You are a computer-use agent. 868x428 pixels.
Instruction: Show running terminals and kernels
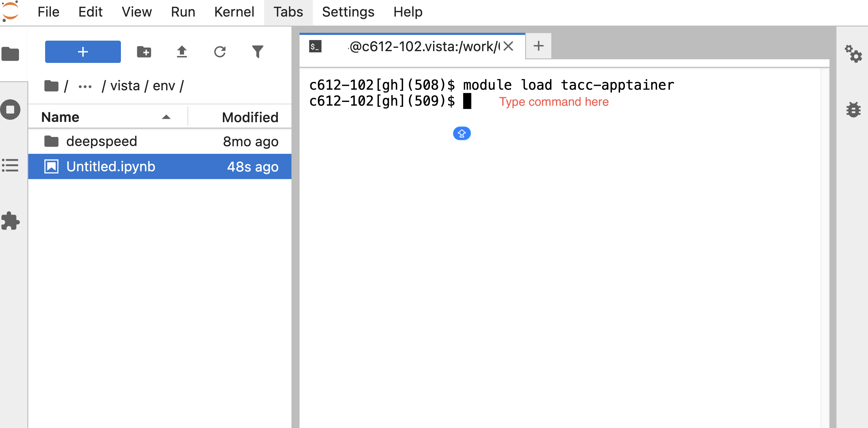click(x=11, y=109)
